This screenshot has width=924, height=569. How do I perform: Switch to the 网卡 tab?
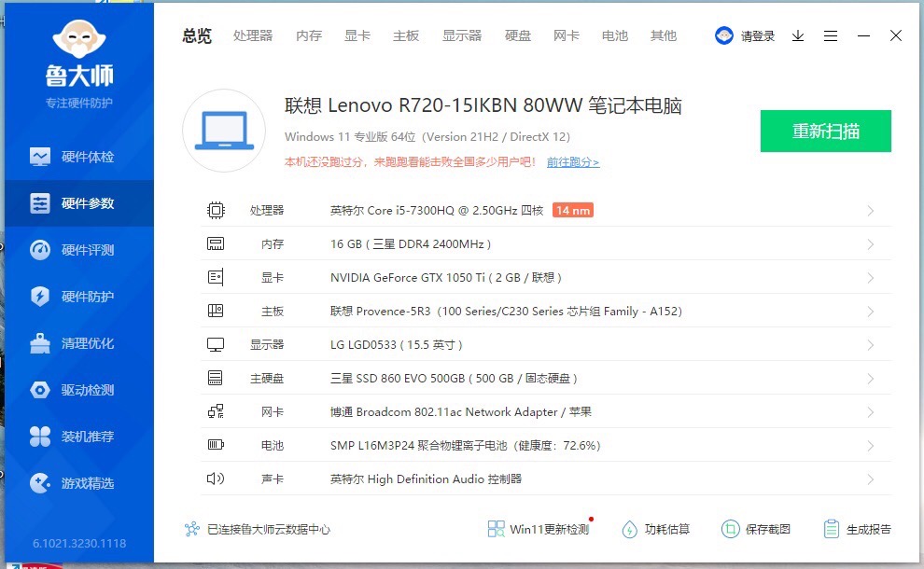tap(567, 36)
